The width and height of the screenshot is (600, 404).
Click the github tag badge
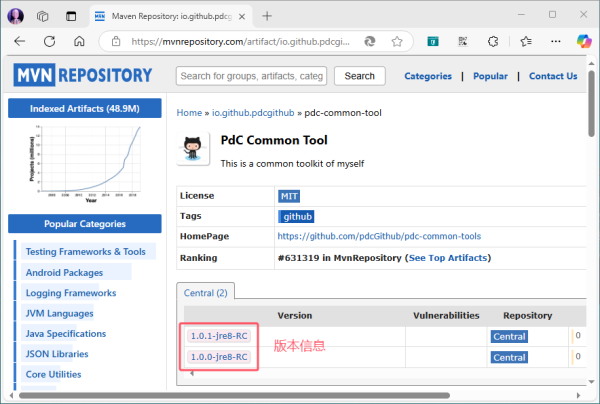click(x=296, y=217)
